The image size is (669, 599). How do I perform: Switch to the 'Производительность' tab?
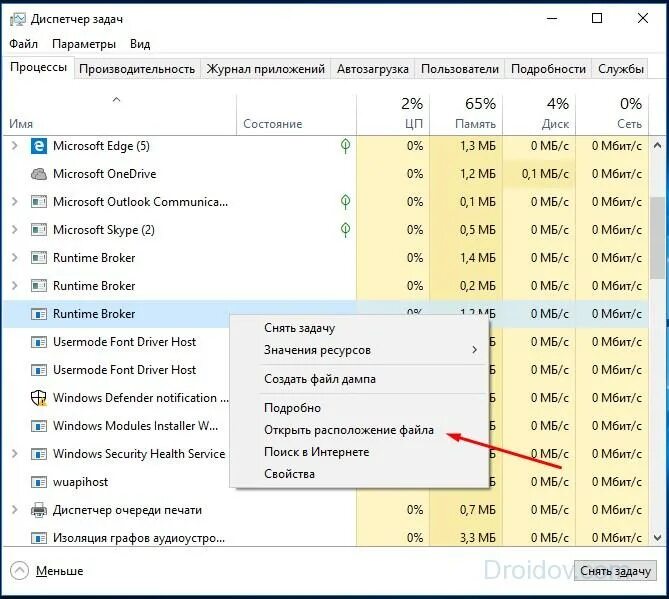(137, 69)
